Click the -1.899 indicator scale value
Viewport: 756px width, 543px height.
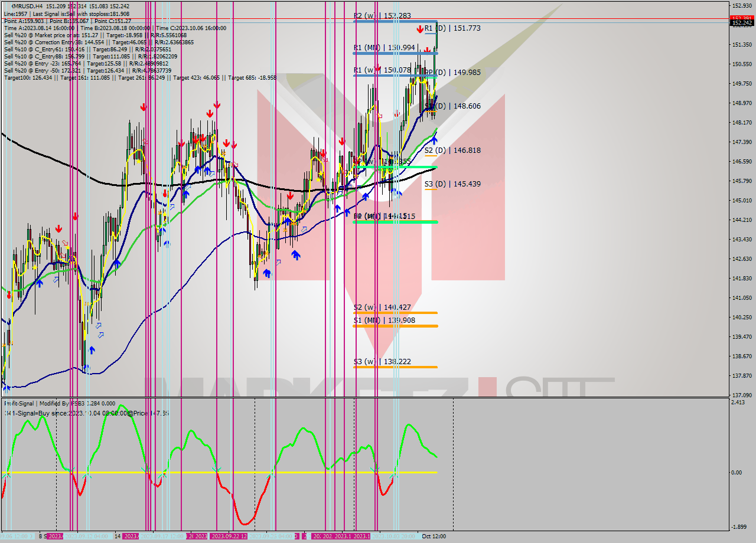[x=739, y=527]
